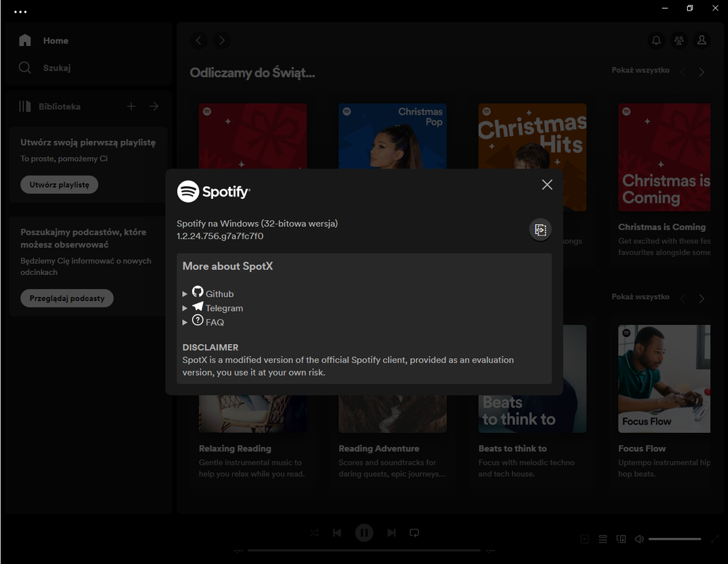
Task: Click the Github octocat icon
Action: click(x=198, y=291)
